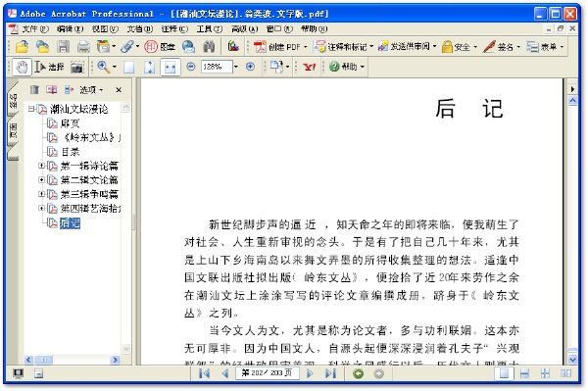Switch to continuous page layout

524,373
